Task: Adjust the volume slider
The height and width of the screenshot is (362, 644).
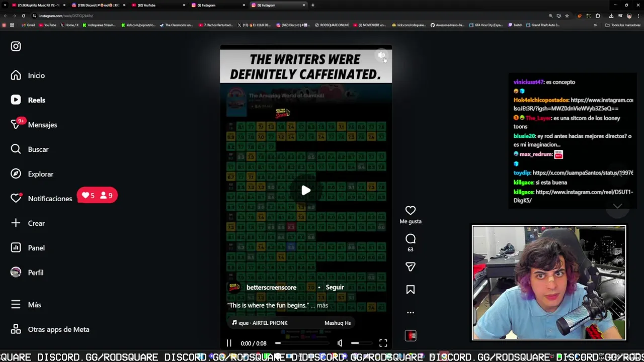Action: [x=361, y=343]
